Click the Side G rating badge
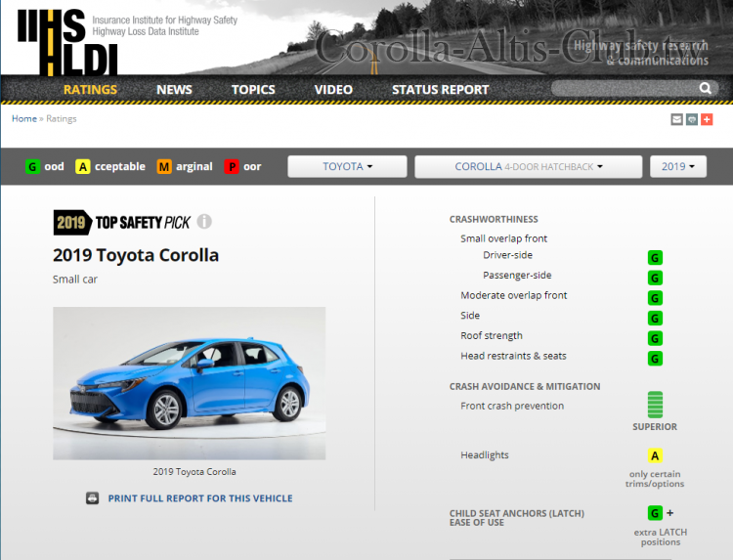 [655, 318]
